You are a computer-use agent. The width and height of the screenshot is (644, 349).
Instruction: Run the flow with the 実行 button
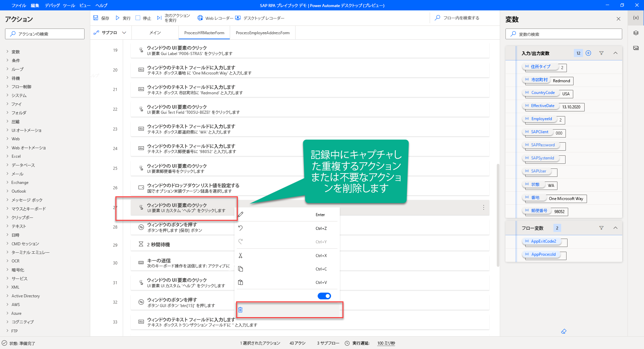click(x=123, y=18)
